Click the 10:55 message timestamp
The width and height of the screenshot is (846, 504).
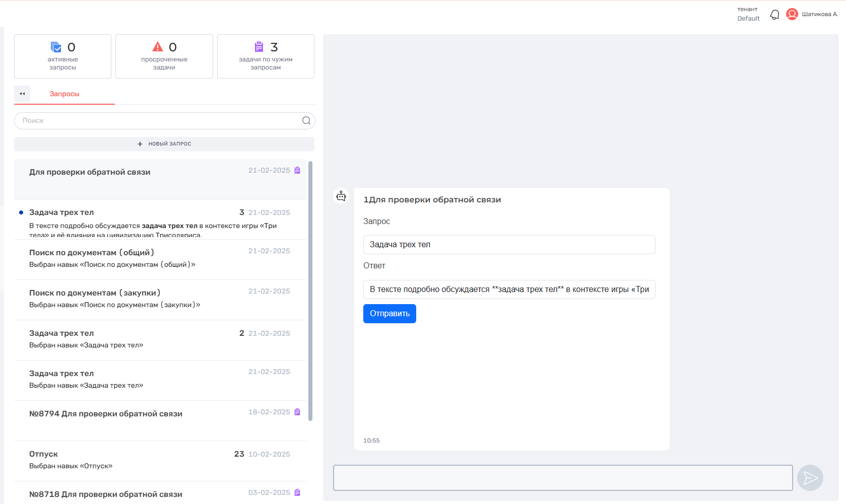(x=371, y=441)
